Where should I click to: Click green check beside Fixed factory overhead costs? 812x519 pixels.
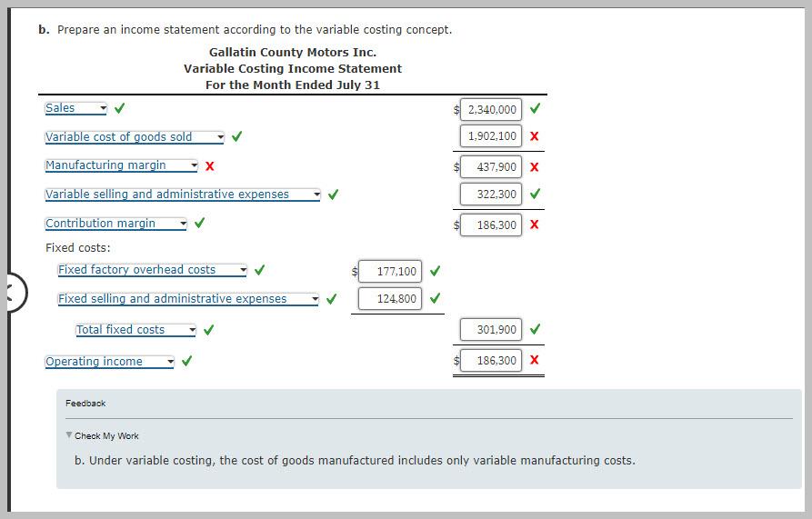click(x=259, y=270)
